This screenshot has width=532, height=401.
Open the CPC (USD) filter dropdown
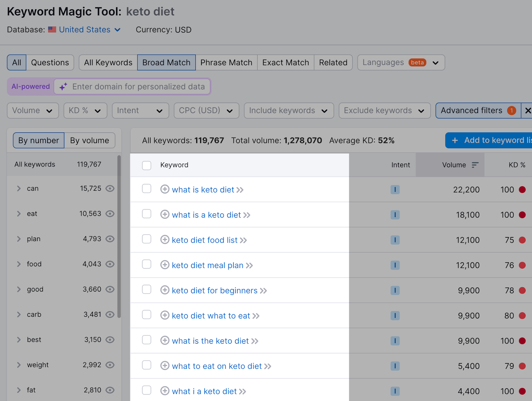point(206,110)
